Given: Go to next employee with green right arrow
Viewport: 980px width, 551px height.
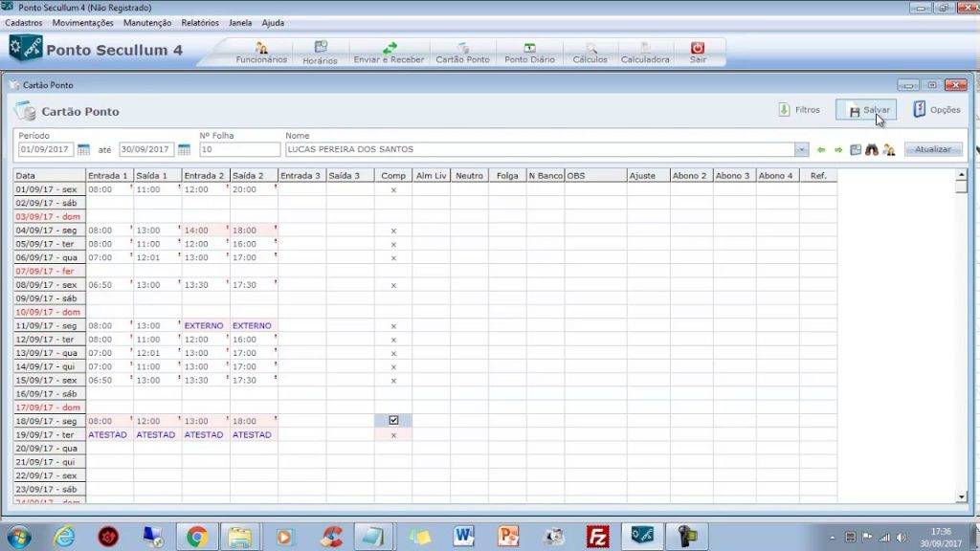Looking at the screenshot, I should [x=838, y=150].
